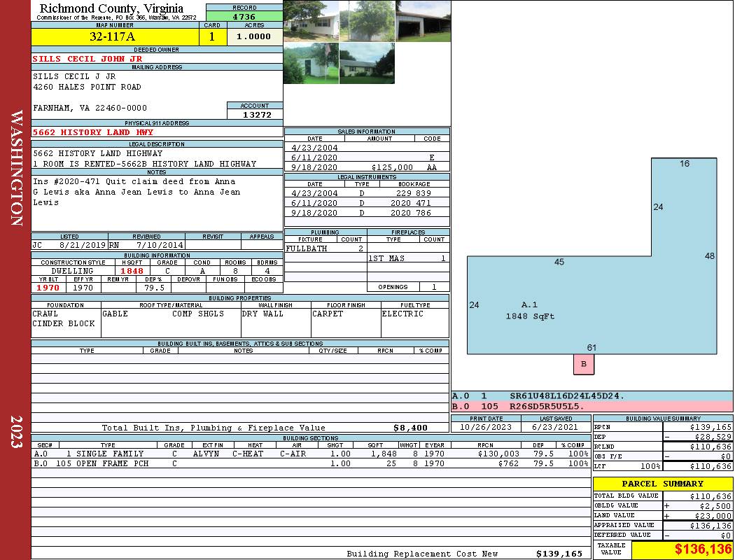Open the small shed with flag photo
Viewport: 735px width, 560px height.
pyautogui.click(x=311, y=63)
